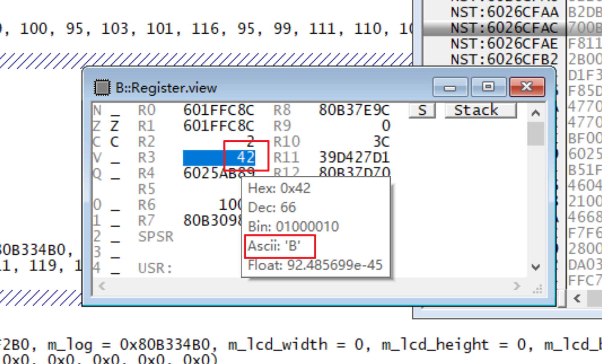Click the R5 register label
This screenshot has height=364, width=602.
(146, 189)
